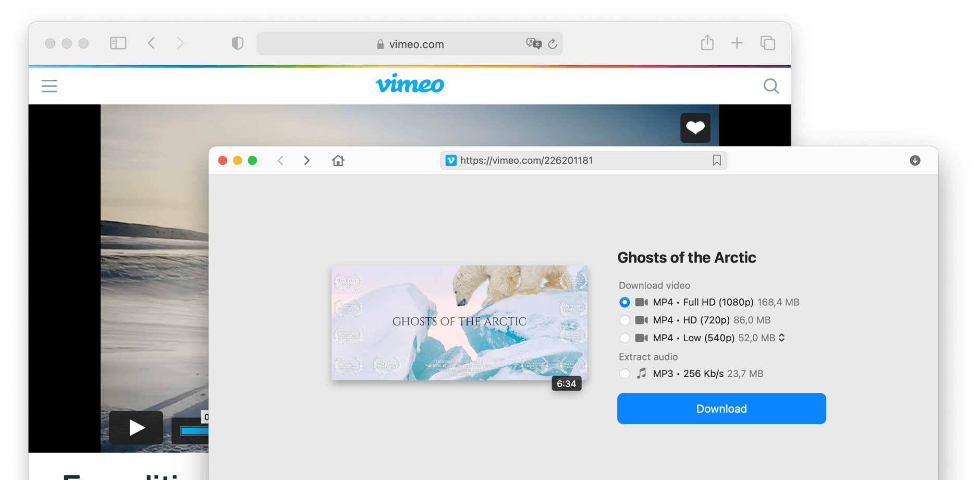Click the downloader URL address field
This screenshot has width=980, height=480.
[x=579, y=161]
